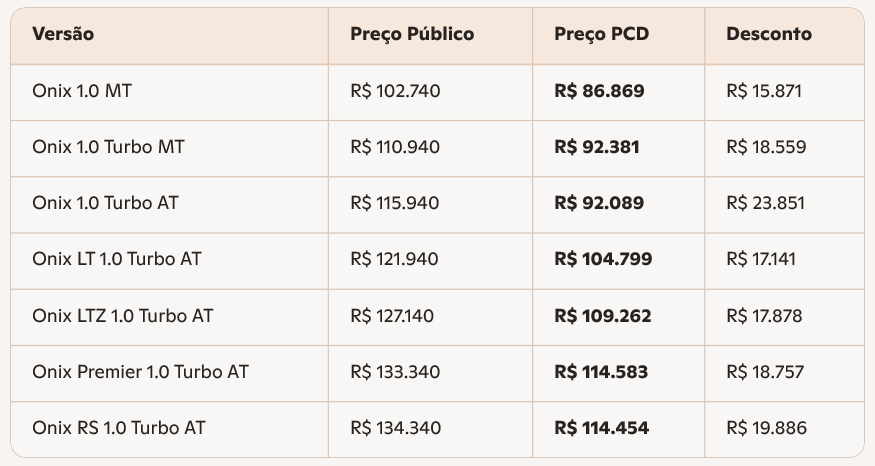Click the PCD price R$ 86.869

[x=599, y=91]
